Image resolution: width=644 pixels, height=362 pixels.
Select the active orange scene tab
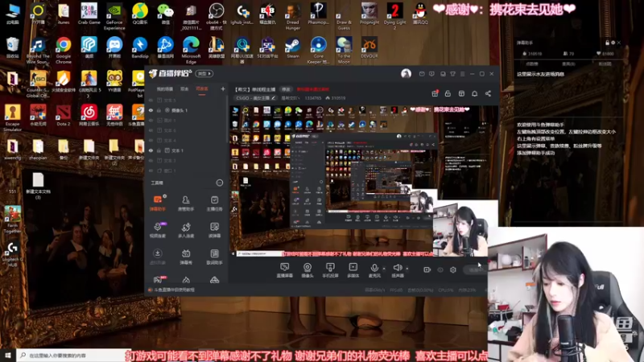pos(202,89)
